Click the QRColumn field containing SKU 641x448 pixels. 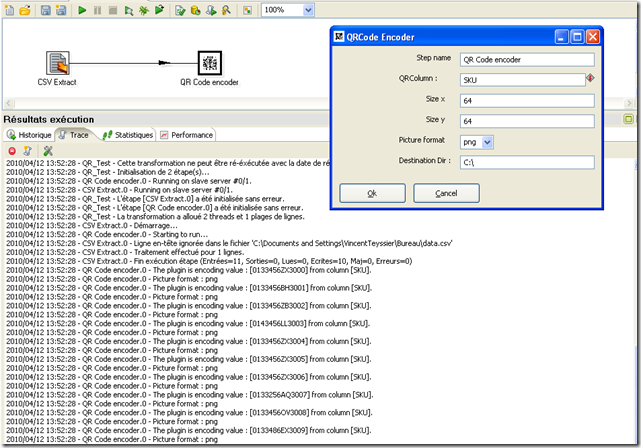point(522,80)
